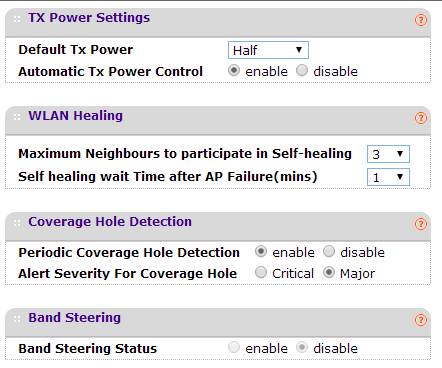Open Self healing wait Time dropdown
The height and width of the screenshot is (368, 442).
tap(388, 177)
